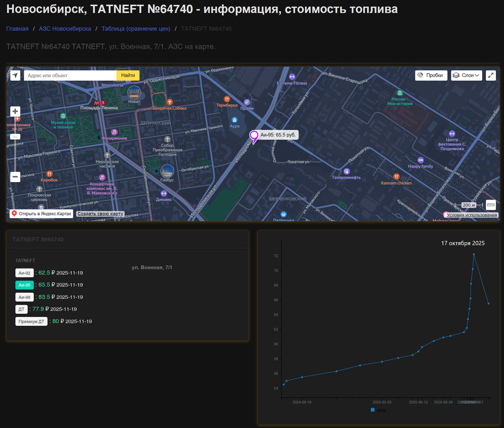The image size is (504, 428).
Task: Click the Найти search button
Action: [128, 75]
